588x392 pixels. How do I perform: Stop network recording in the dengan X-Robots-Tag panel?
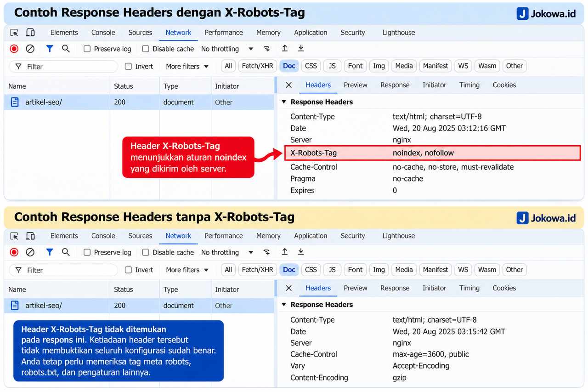[x=14, y=49]
